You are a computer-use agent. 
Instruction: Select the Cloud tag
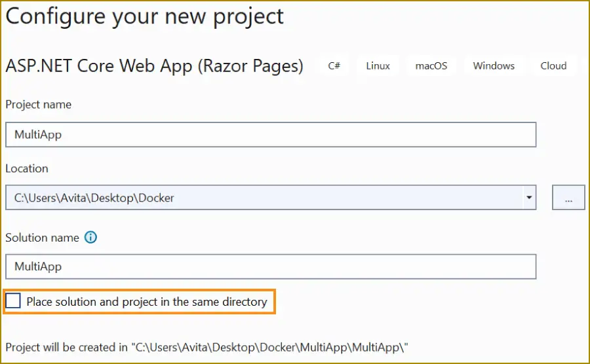click(553, 65)
